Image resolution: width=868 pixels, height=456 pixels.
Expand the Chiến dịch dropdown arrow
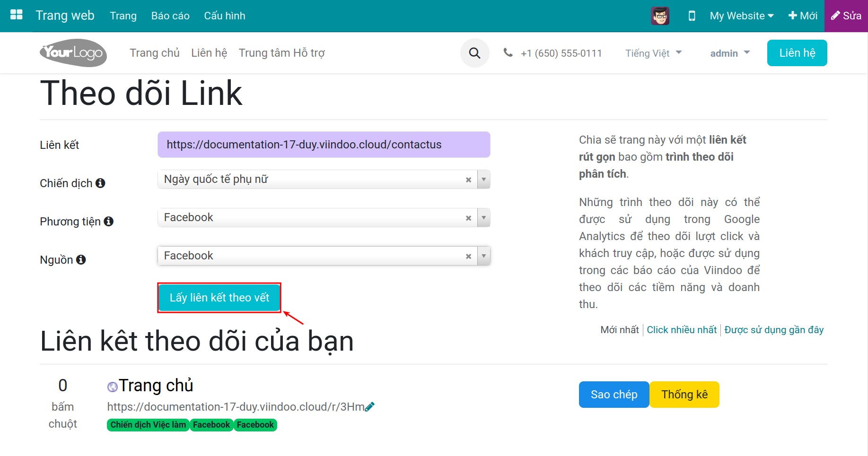coord(483,180)
